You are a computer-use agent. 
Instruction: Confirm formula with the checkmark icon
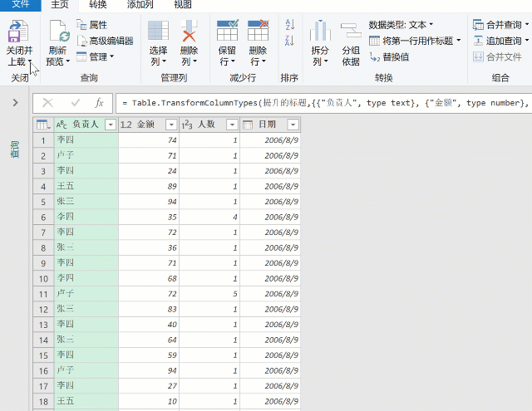(x=75, y=103)
